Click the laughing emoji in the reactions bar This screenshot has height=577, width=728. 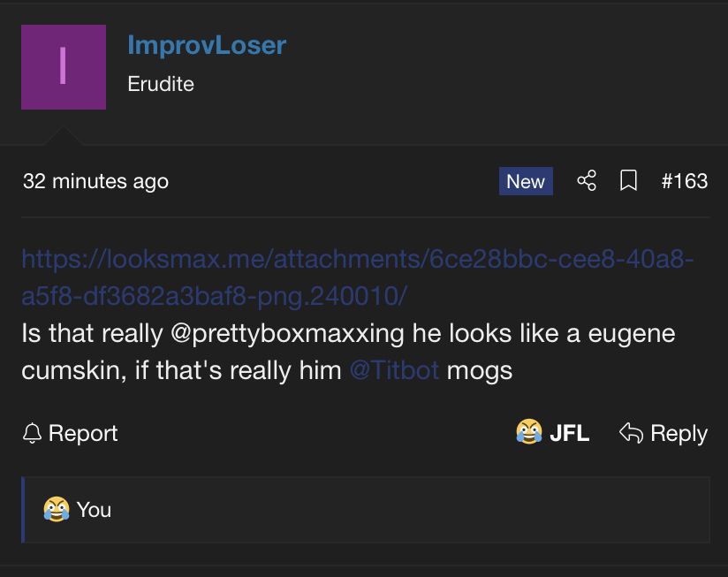(x=56, y=509)
